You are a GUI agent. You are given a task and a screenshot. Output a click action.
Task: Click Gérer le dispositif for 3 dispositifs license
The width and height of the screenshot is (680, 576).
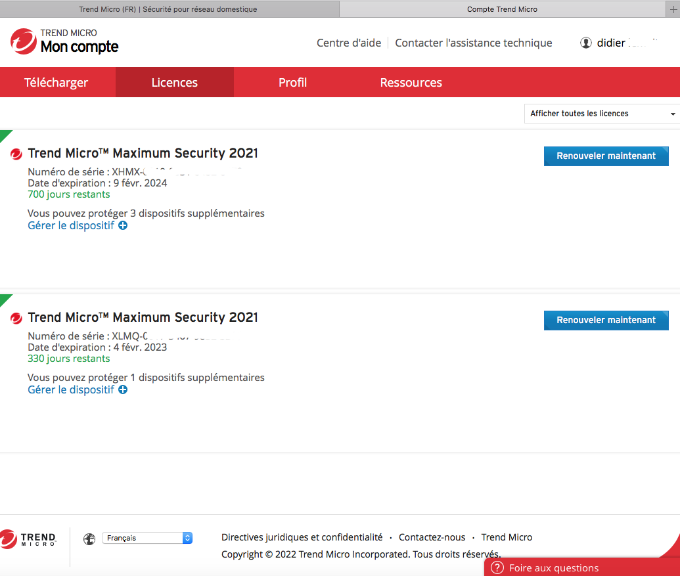click(71, 226)
